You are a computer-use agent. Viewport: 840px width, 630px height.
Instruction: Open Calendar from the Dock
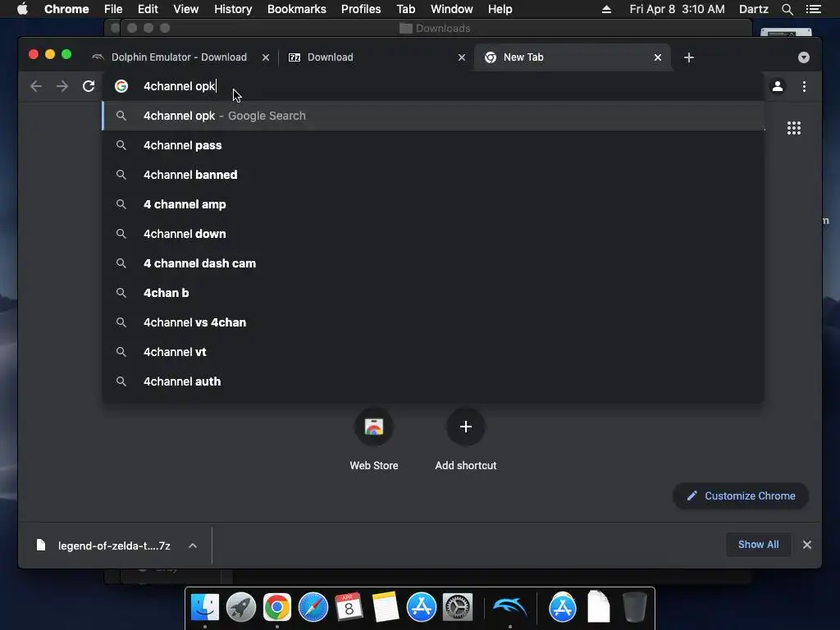click(x=349, y=608)
